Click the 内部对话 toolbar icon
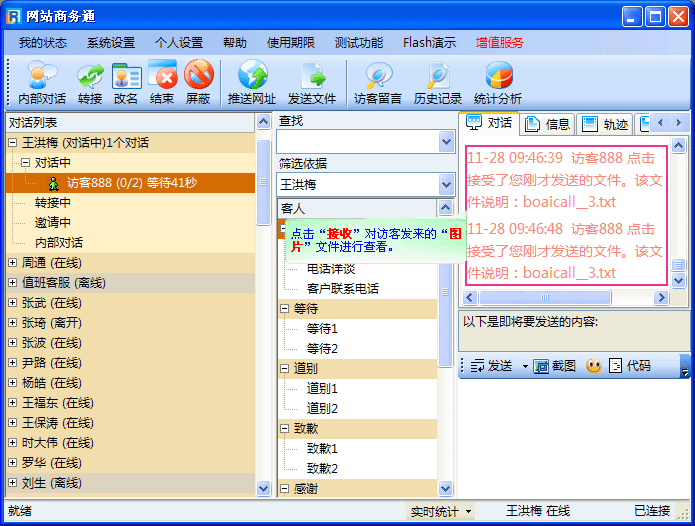This screenshot has height=526, width=695. (x=42, y=83)
